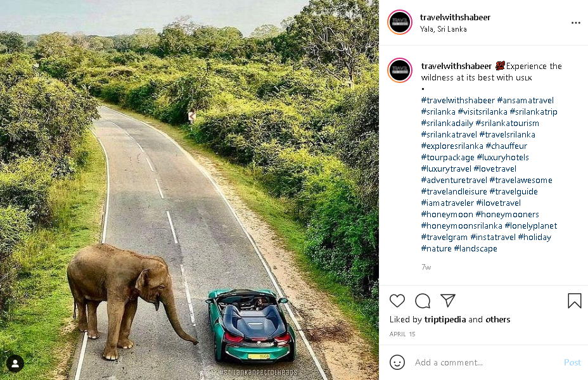
Task: Open the #srilankatourism hashtag
Action: 508,123
